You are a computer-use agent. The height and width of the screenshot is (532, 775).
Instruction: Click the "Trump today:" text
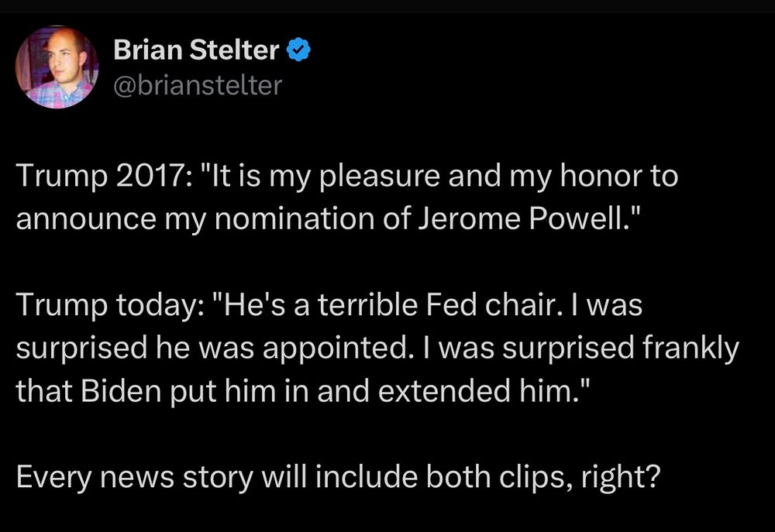[108, 305]
